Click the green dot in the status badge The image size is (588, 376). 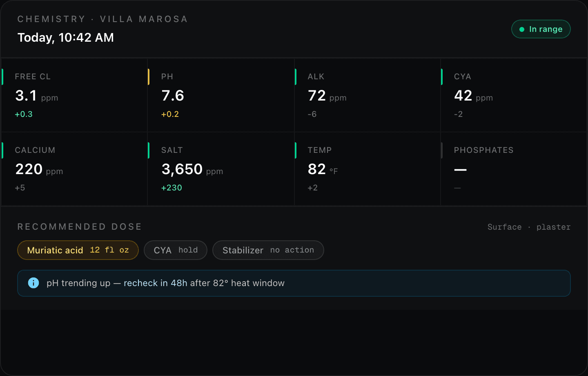pyautogui.click(x=521, y=29)
